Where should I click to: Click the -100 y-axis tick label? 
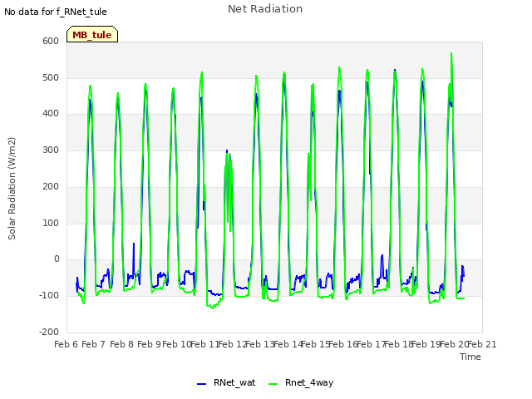49,296
